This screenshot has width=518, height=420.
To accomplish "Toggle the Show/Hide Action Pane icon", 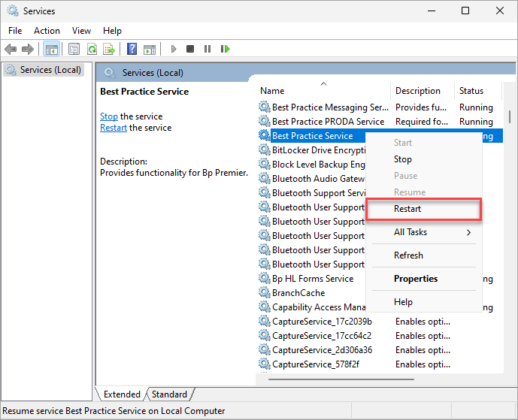I will pos(150,49).
